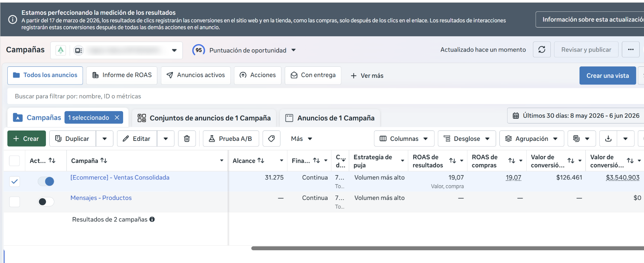Open the Alcance column options arrow
This screenshot has height=263, width=644.
tap(281, 160)
